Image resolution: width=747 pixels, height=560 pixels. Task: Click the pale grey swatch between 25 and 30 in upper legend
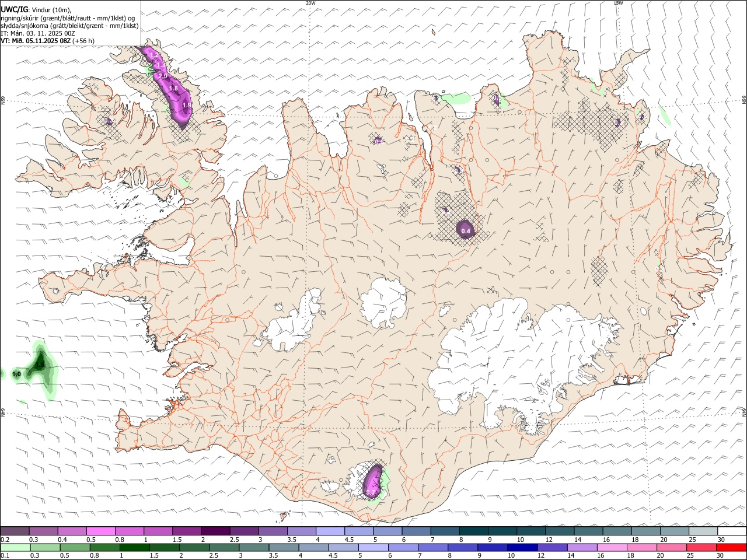703,531
